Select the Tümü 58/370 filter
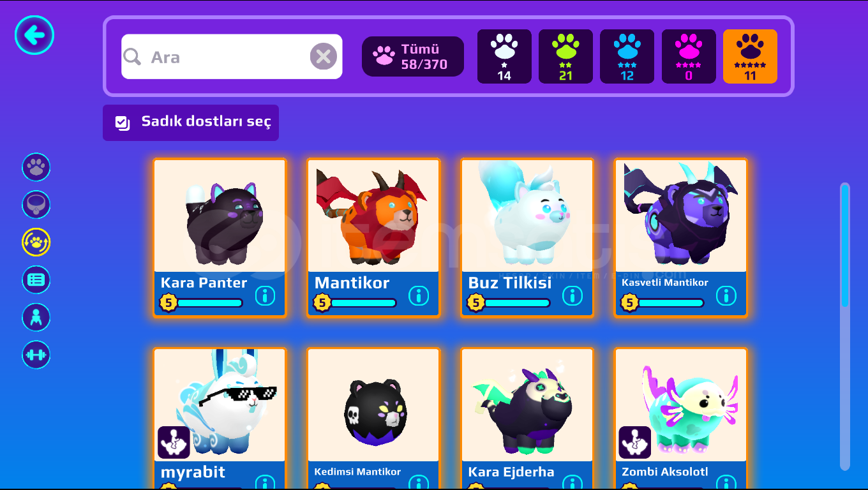The width and height of the screenshot is (868, 490). [x=413, y=56]
